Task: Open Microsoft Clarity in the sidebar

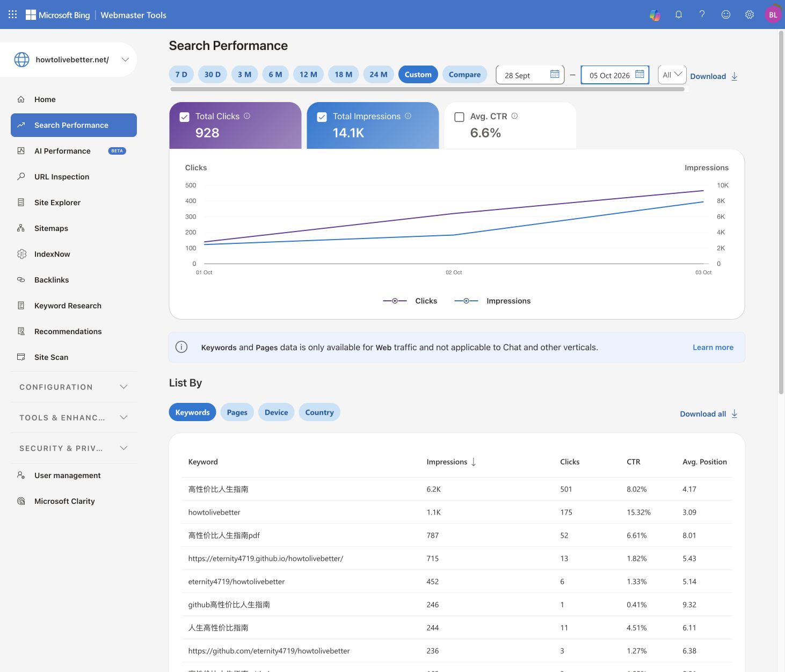Action: click(74, 501)
